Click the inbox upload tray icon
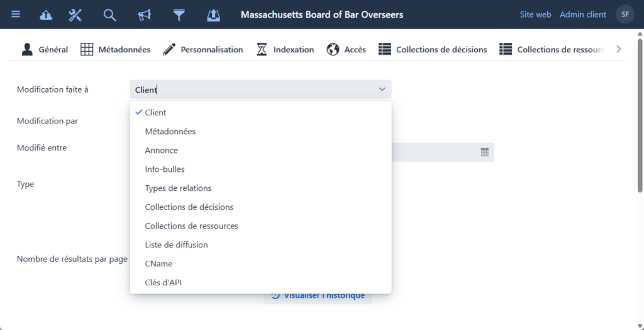 pyautogui.click(x=214, y=14)
